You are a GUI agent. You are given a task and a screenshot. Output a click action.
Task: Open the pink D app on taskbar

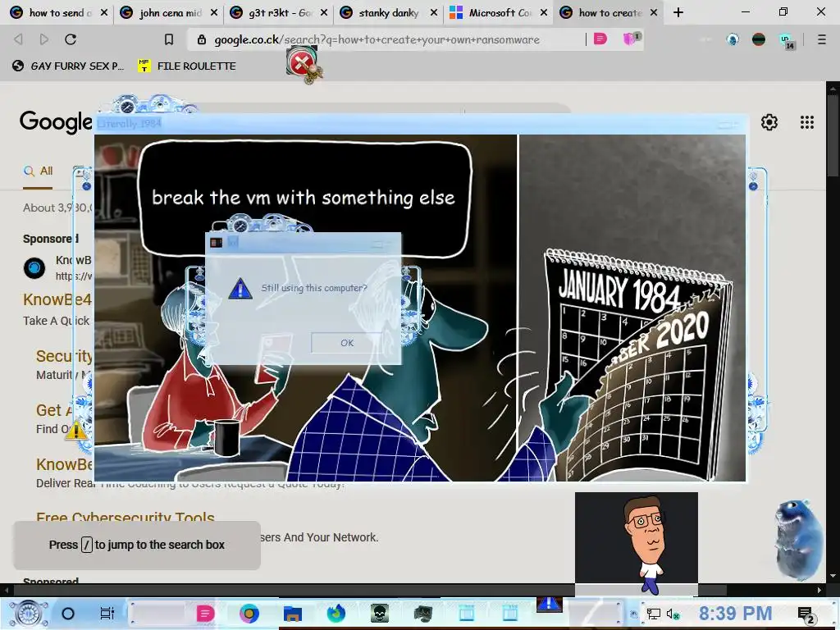205,614
